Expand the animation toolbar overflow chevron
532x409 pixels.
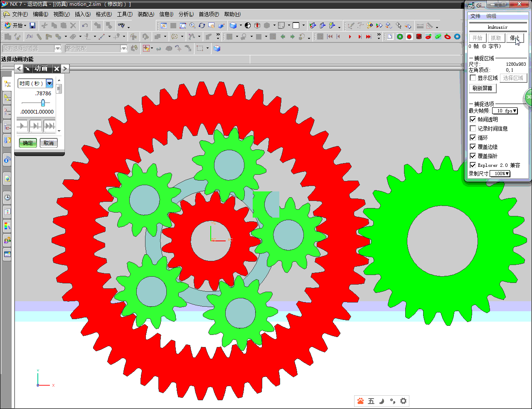379,37
